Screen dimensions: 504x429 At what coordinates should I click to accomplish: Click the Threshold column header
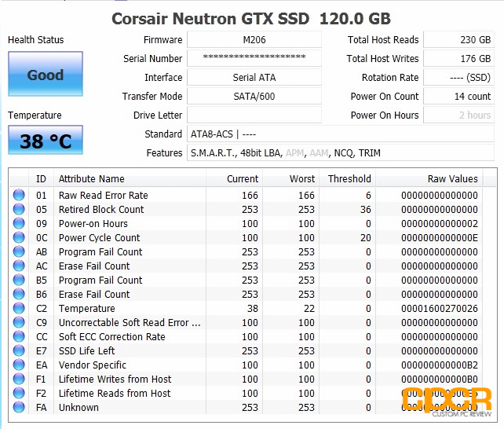click(x=348, y=178)
